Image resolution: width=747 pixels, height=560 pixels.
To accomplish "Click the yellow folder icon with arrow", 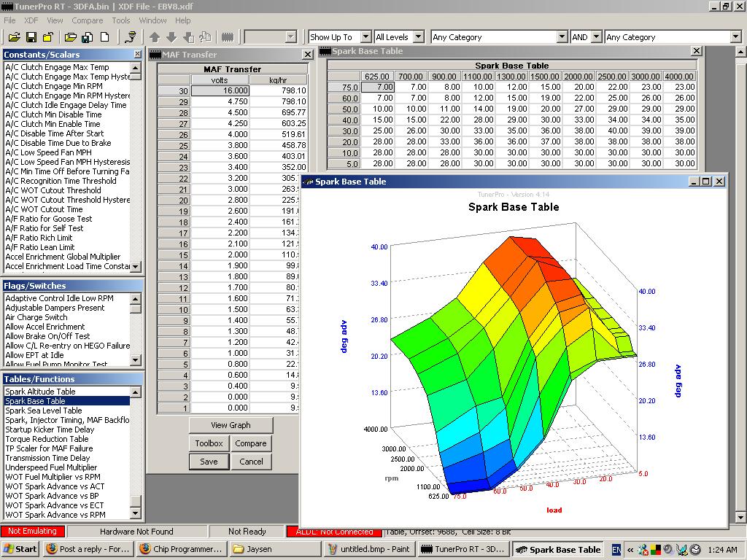I will (48, 37).
